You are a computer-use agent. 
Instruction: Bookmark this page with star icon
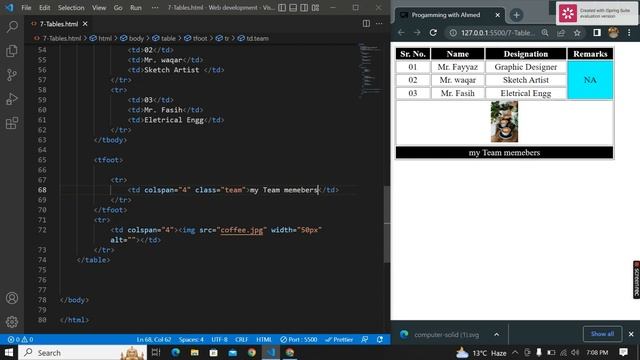point(577,33)
